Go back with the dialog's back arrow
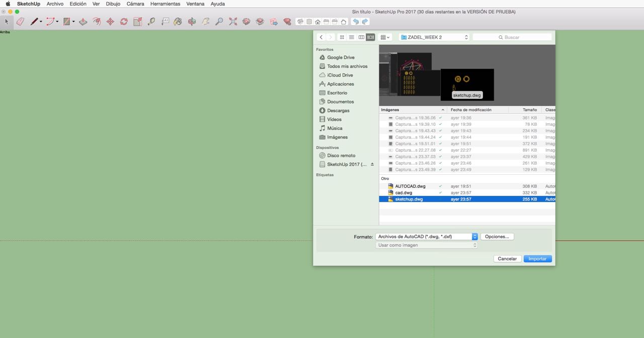 [x=321, y=37]
